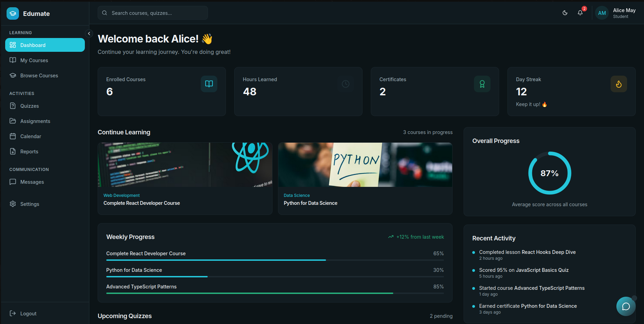Open React course thumbnail image
The image size is (644, 324).
pos(185,165)
